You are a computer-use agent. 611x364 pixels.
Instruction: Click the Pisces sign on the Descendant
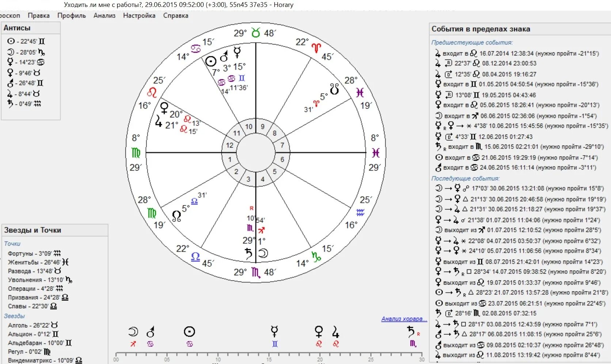click(375, 152)
